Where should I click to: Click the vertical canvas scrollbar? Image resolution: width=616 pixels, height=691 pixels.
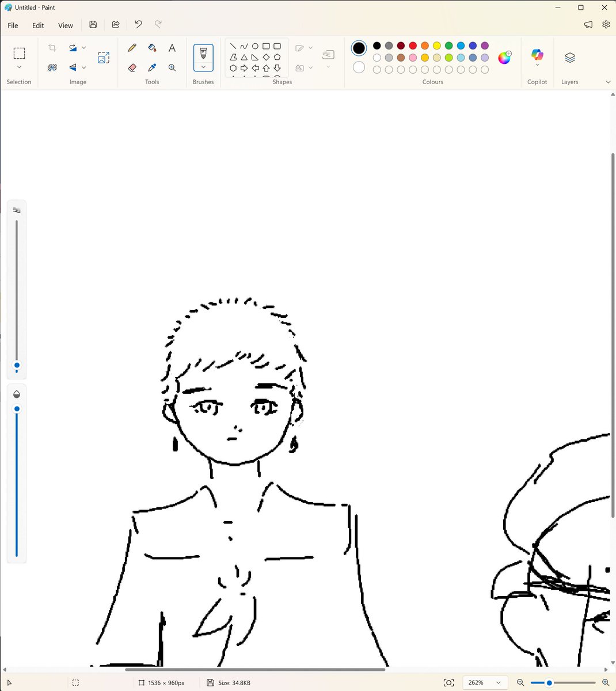pos(613,337)
